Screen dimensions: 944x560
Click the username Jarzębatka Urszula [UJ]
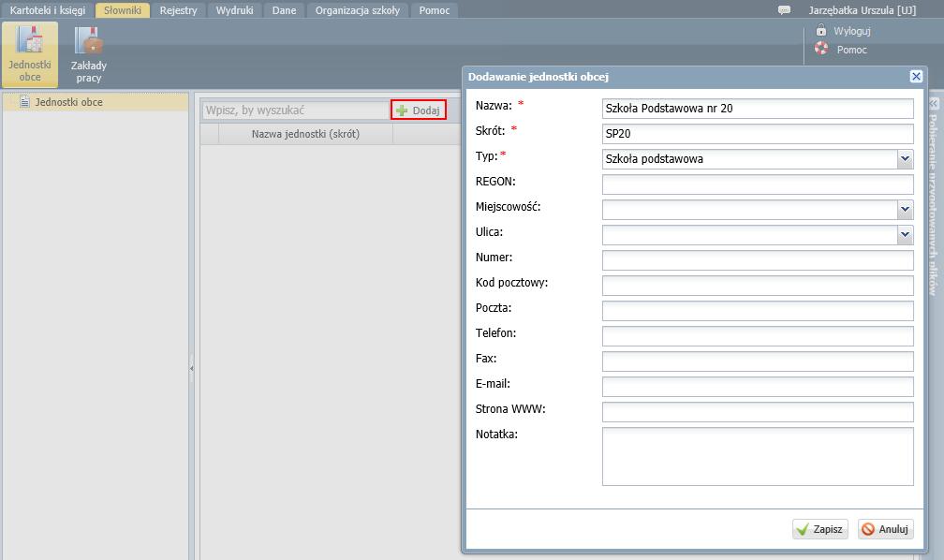863,10
